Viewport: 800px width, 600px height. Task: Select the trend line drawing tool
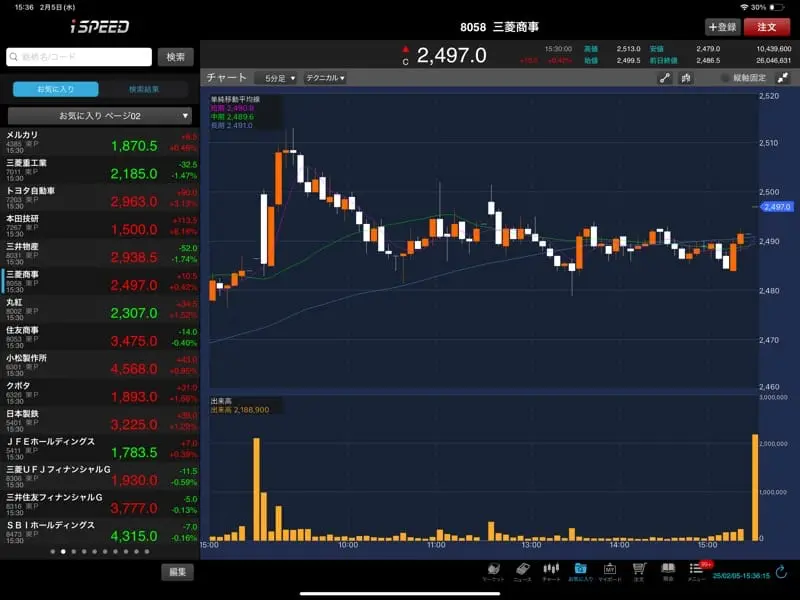[x=665, y=78]
